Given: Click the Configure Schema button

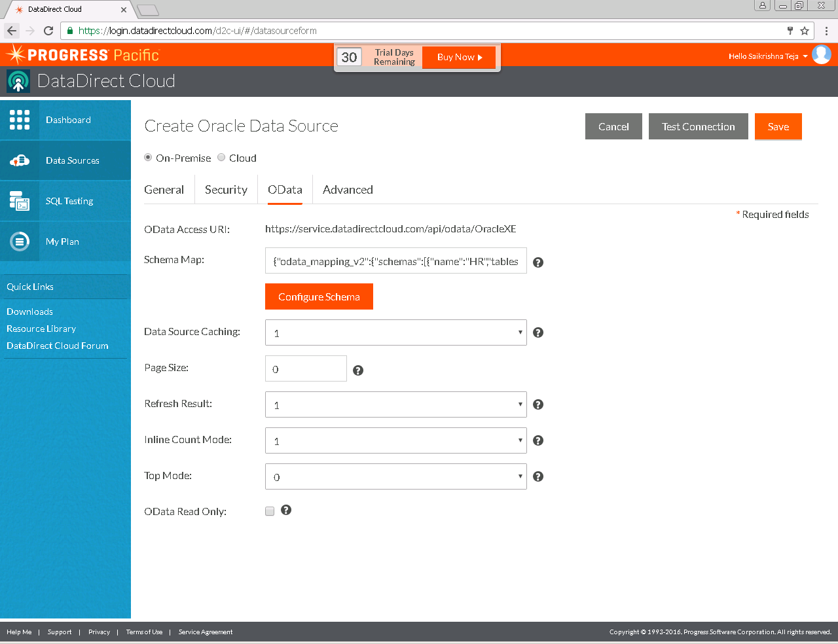Looking at the screenshot, I should click(319, 296).
